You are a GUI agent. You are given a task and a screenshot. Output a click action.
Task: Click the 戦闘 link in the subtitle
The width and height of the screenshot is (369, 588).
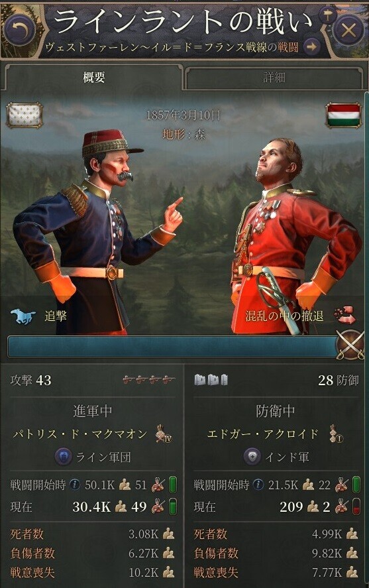coord(288,47)
